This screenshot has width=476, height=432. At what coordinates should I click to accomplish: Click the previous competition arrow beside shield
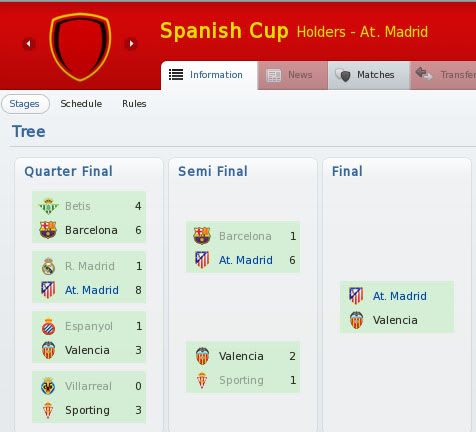29,43
